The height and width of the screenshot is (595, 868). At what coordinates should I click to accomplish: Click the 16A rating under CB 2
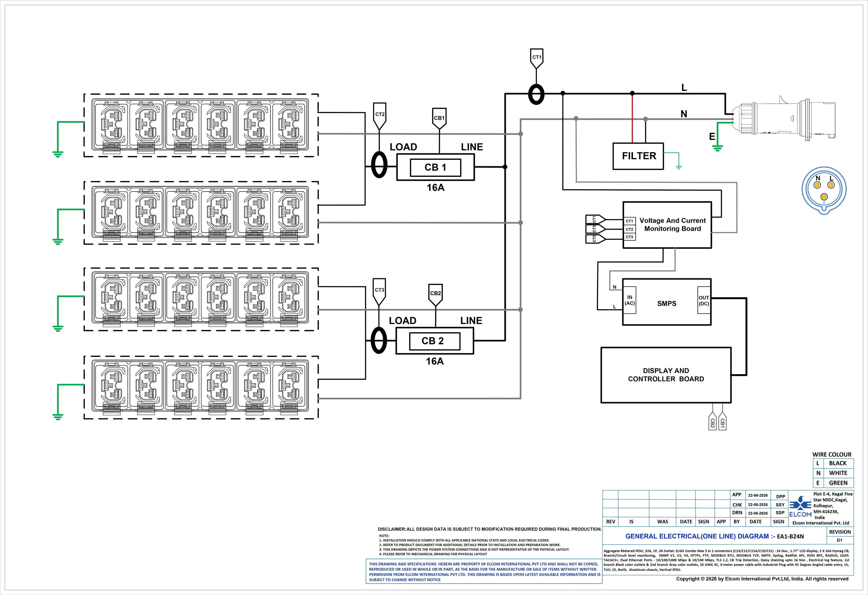coord(435,361)
